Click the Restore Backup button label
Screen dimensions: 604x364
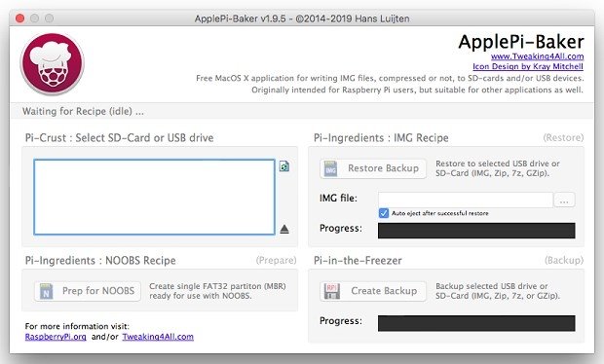[x=383, y=168]
